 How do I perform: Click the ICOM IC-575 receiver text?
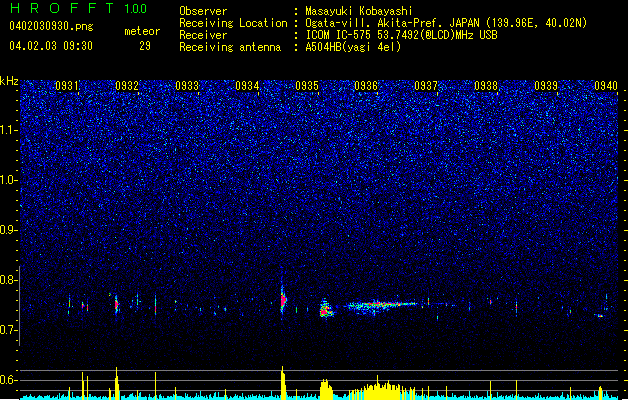coord(402,35)
